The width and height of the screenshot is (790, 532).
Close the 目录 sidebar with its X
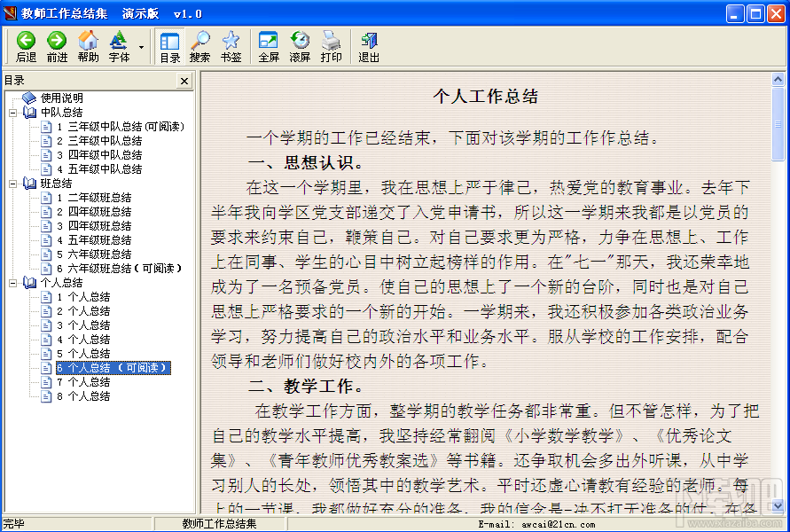184,81
